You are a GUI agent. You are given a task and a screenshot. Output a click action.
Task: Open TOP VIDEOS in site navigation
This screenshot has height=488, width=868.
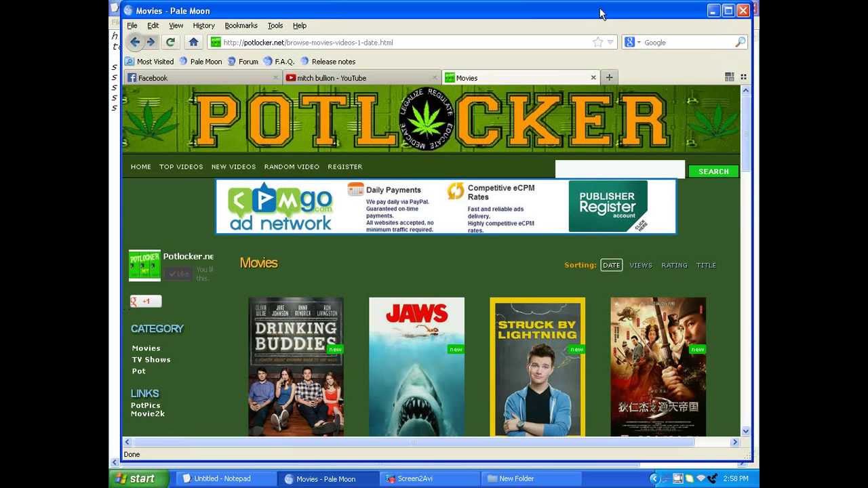tap(181, 167)
